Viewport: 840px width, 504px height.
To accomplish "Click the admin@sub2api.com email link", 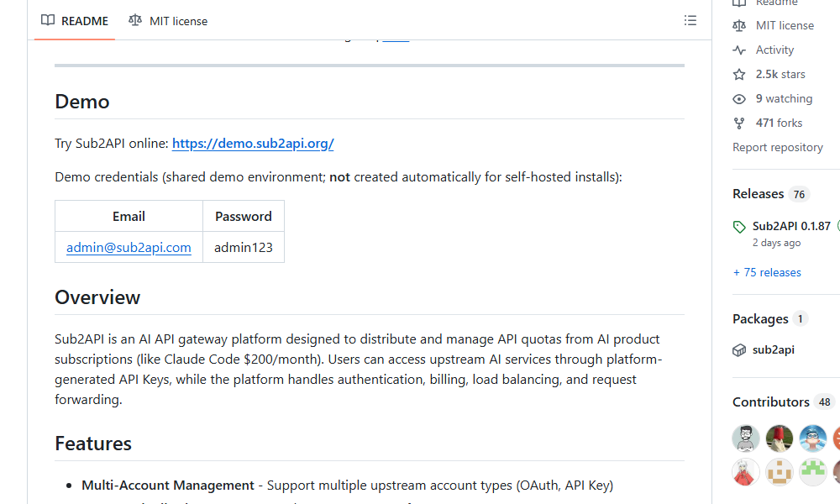I will pyautogui.click(x=129, y=248).
